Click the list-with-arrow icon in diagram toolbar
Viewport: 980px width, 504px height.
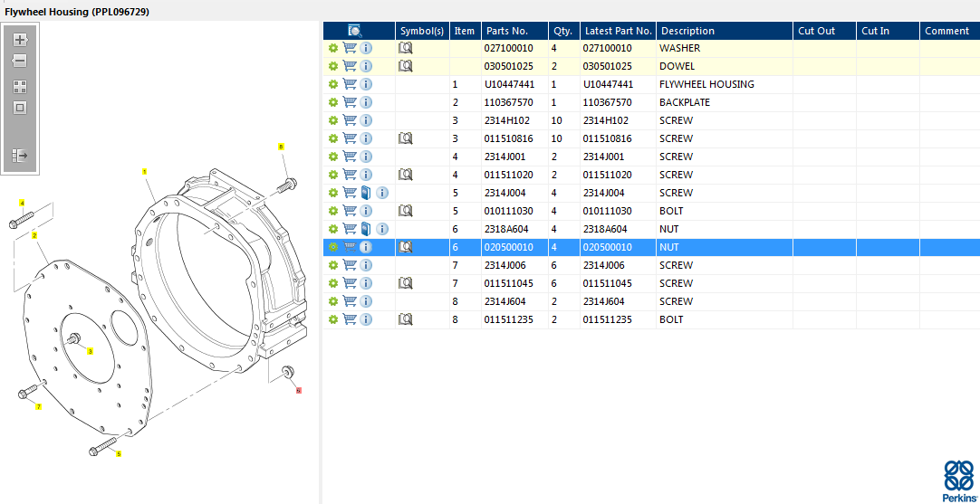[20, 156]
